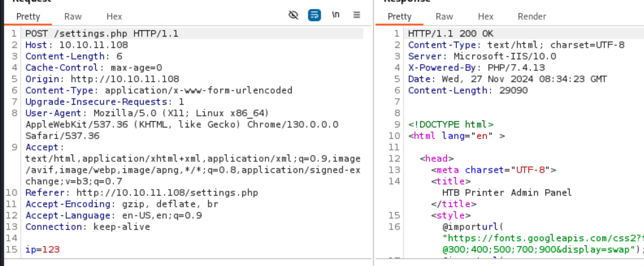Click the Accept: header name
Screen dimensions: 644x266
(x=44, y=147)
